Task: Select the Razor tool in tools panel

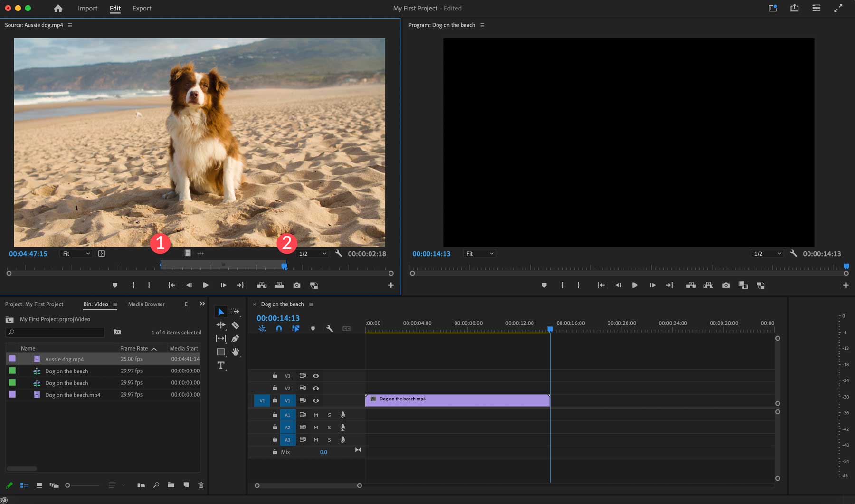Action: click(x=235, y=325)
